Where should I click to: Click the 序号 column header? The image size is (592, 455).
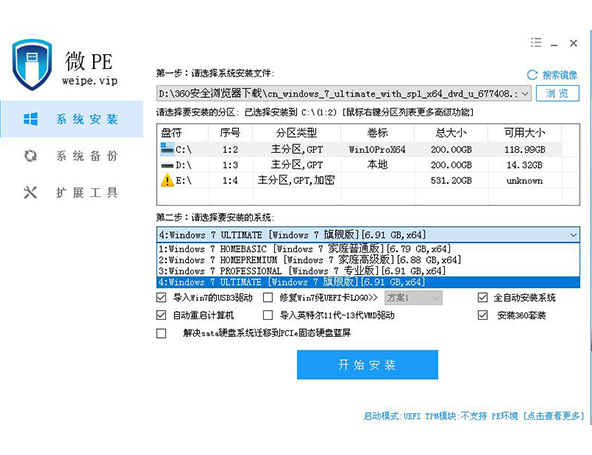coord(230,133)
